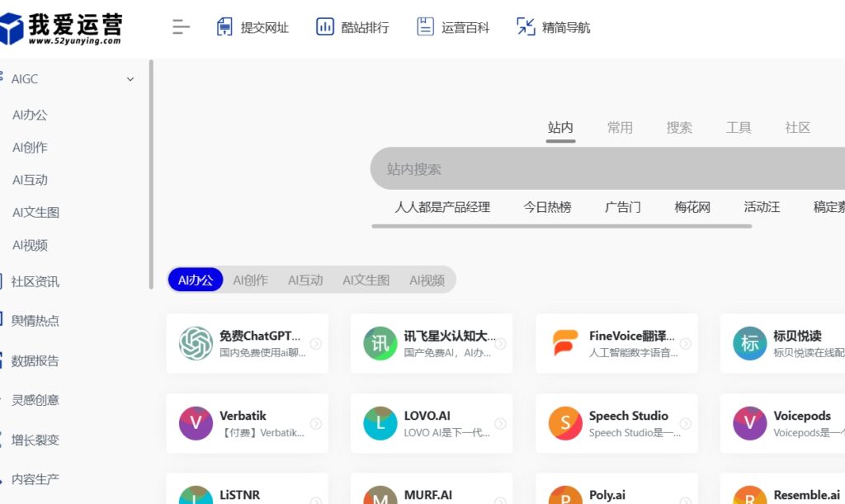The width and height of the screenshot is (845, 504).
Task: Click the orange FineVoice logo icon
Action: 564,343
